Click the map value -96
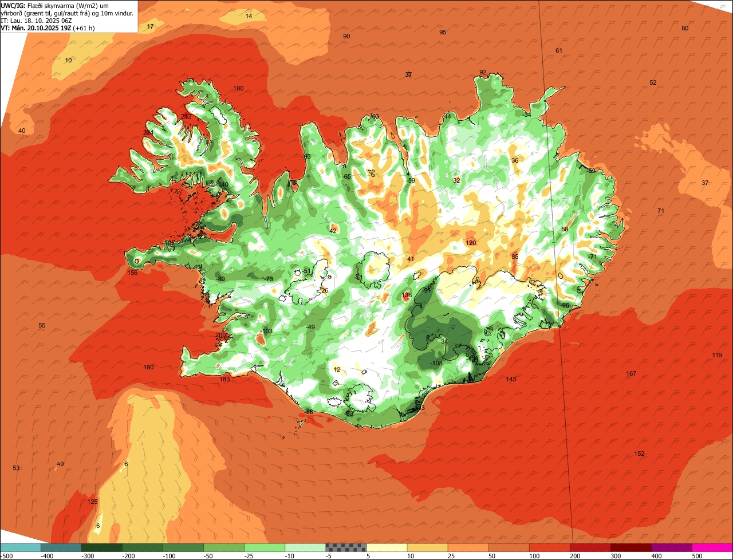 (565, 305)
